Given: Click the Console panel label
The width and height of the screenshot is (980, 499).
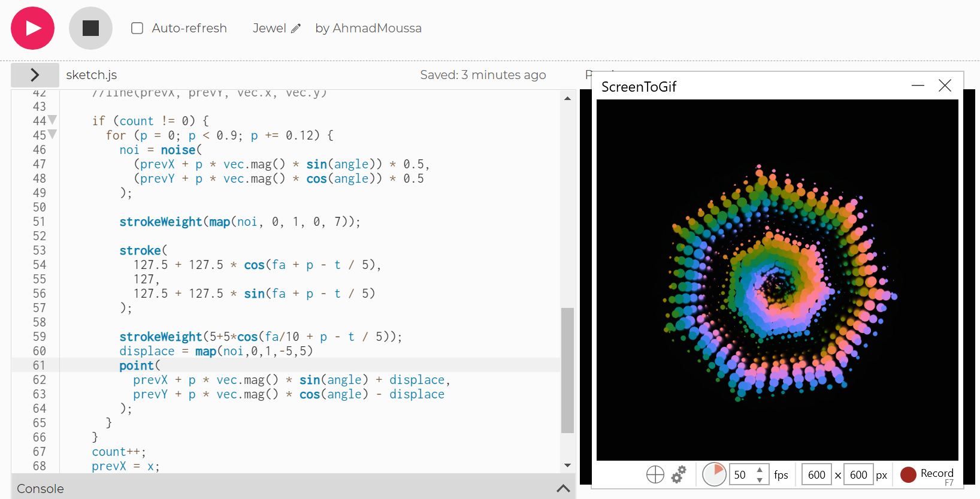Looking at the screenshot, I should [40, 489].
